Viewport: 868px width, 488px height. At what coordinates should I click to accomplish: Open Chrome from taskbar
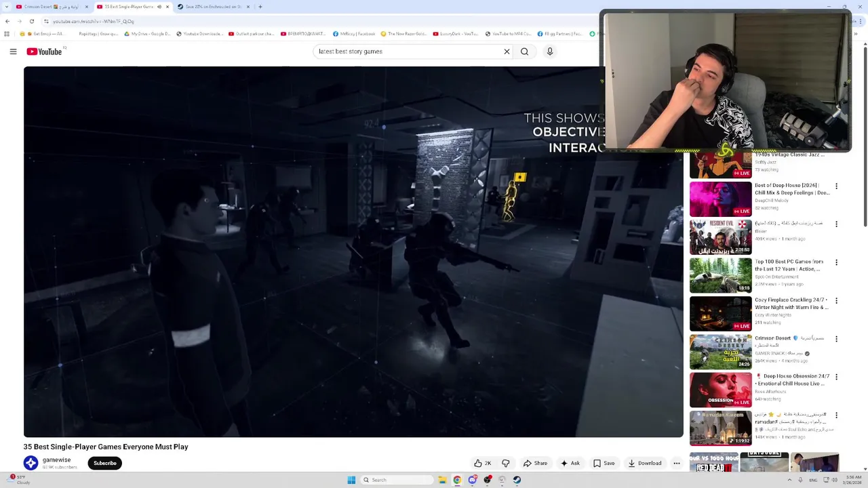[x=457, y=480]
